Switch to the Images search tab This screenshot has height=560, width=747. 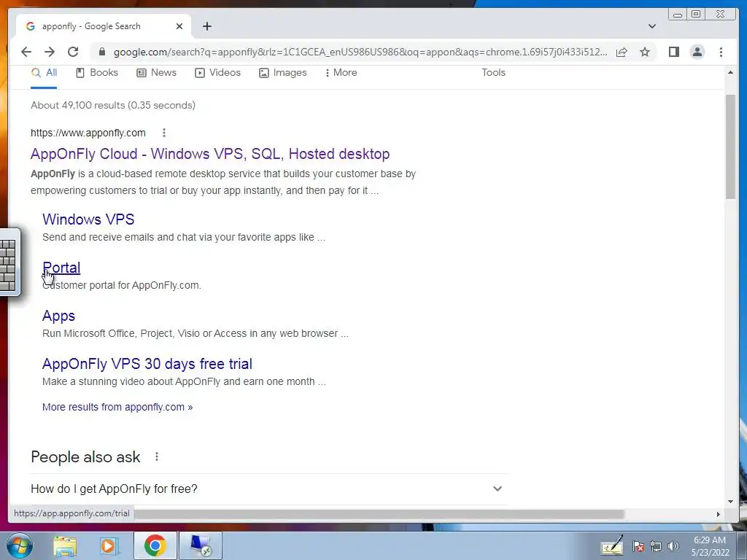(282, 73)
